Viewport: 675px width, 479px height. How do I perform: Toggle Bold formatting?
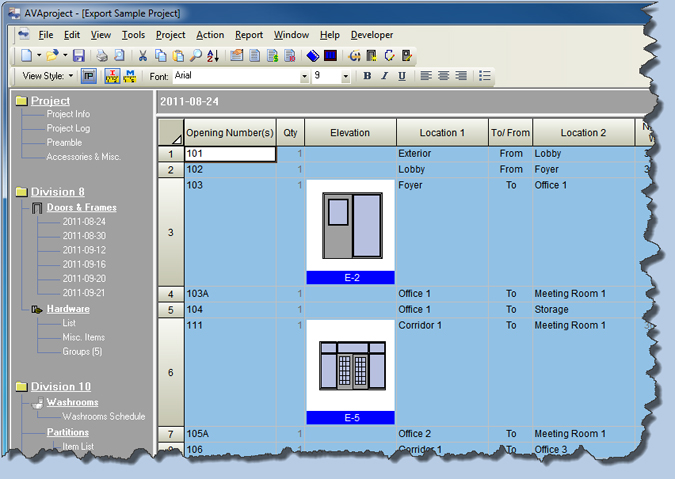click(367, 76)
